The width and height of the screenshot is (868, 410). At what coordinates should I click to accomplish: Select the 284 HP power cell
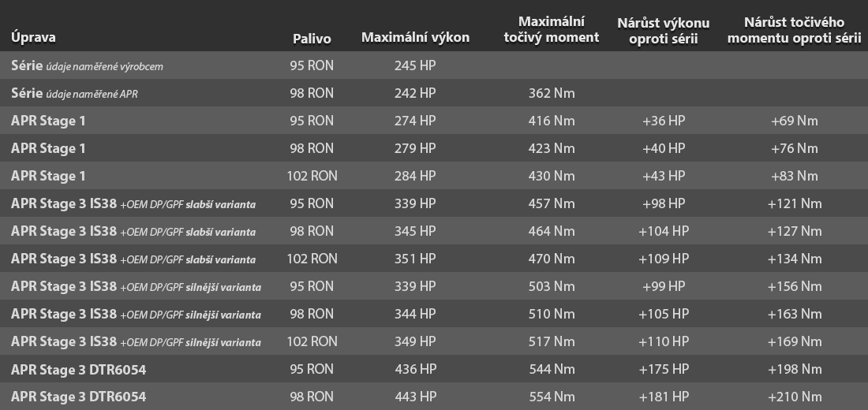point(415,176)
